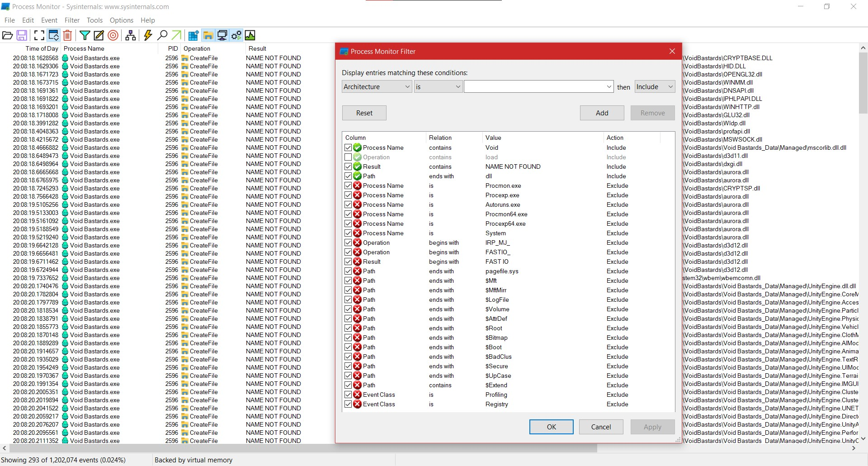Enable the Operation contains load filter
The width and height of the screenshot is (868, 466).
point(348,157)
